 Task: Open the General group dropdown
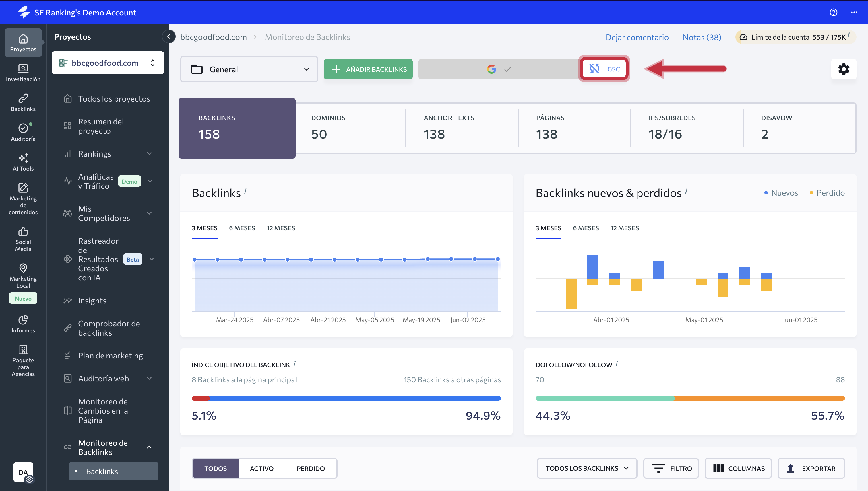249,69
